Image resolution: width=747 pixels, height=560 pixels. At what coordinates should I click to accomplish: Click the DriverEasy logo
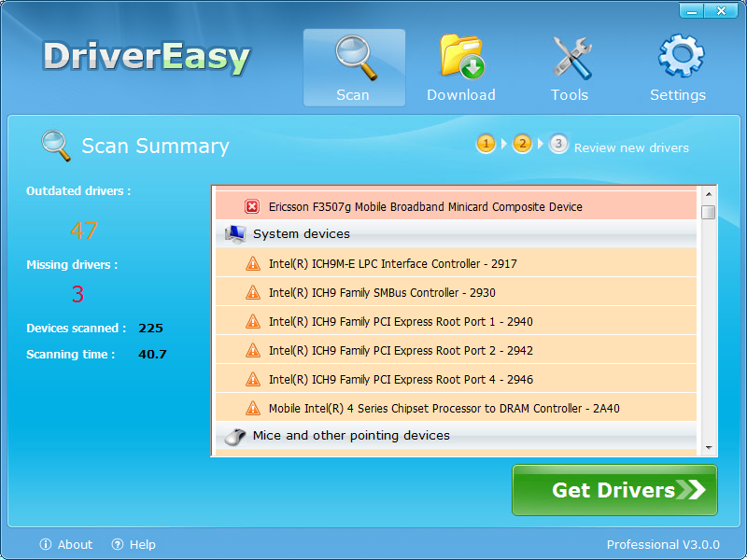(x=147, y=58)
